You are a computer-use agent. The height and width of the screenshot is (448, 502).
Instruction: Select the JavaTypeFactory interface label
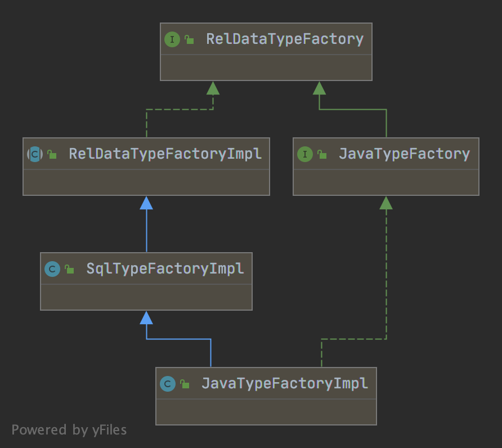[404, 154]
